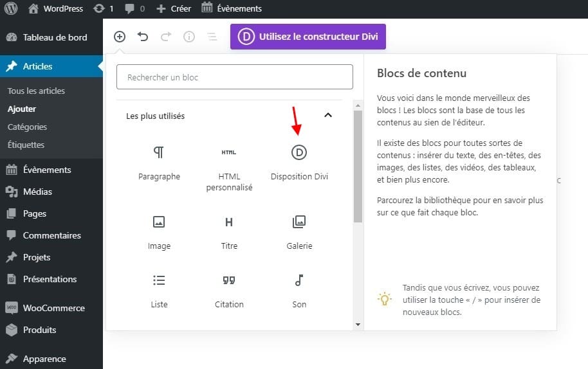Click the content structure info icon

189,37
